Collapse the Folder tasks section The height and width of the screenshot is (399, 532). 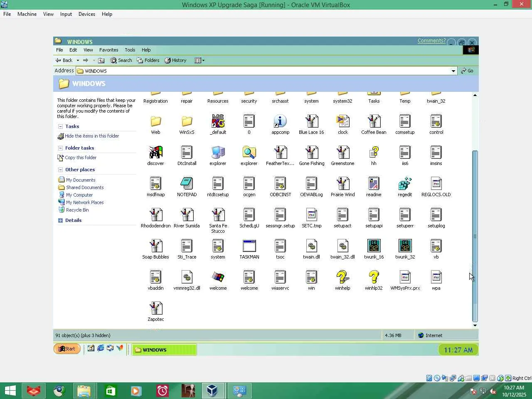pyautogui.click(x=60, y=148)
